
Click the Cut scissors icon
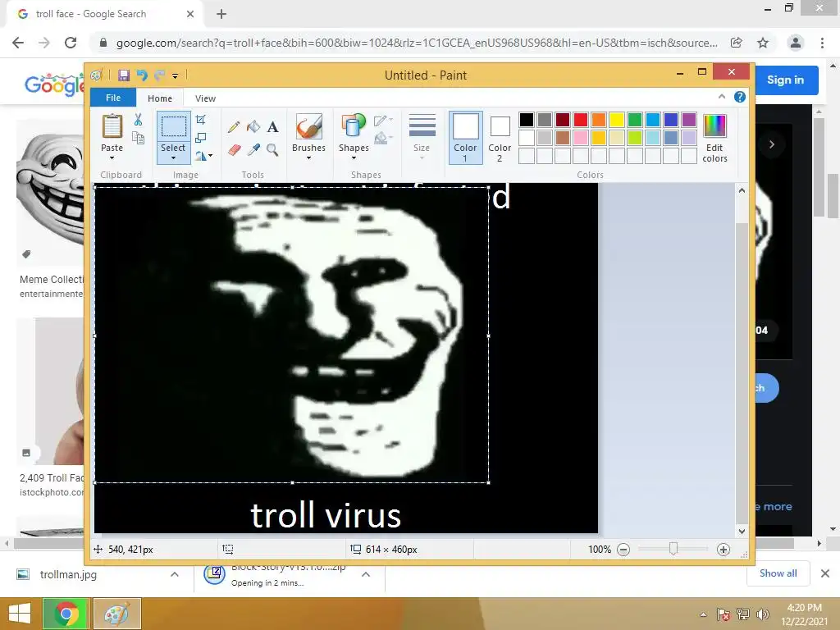(138, 120)
